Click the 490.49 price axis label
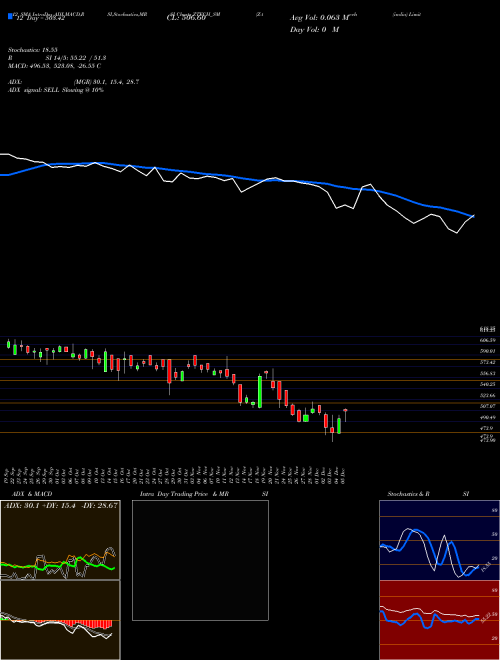Image resolution: width=500 pixels, height=660 pixels. point(488,418)
